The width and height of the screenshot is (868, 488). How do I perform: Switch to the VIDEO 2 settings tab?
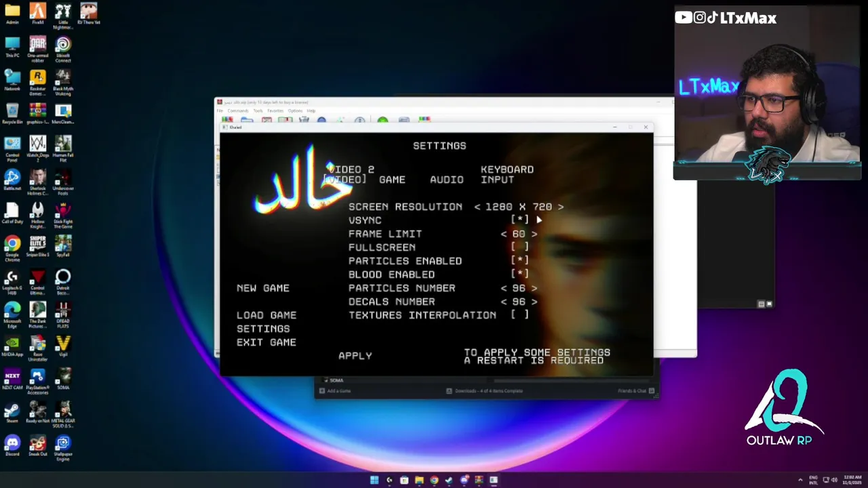point(351,169)
